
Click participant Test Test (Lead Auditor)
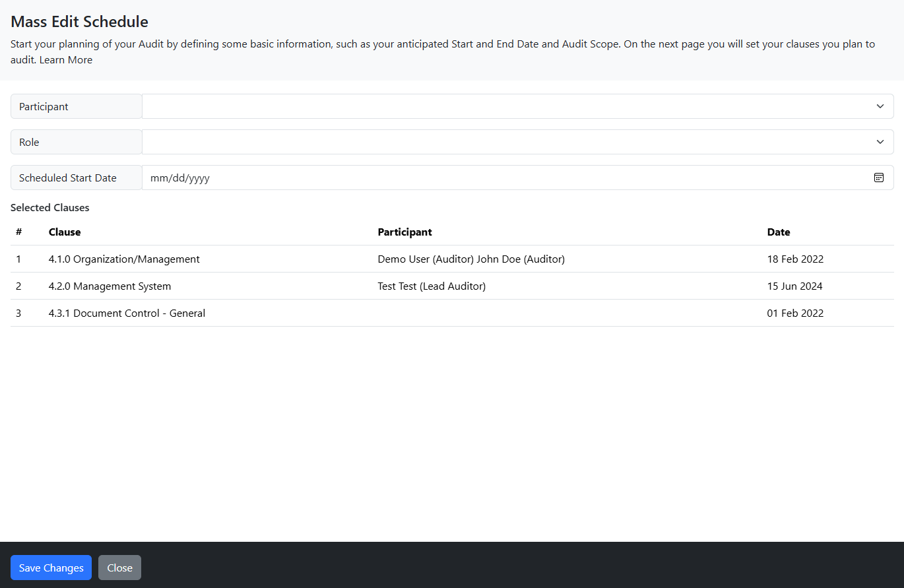pos(432,286)
